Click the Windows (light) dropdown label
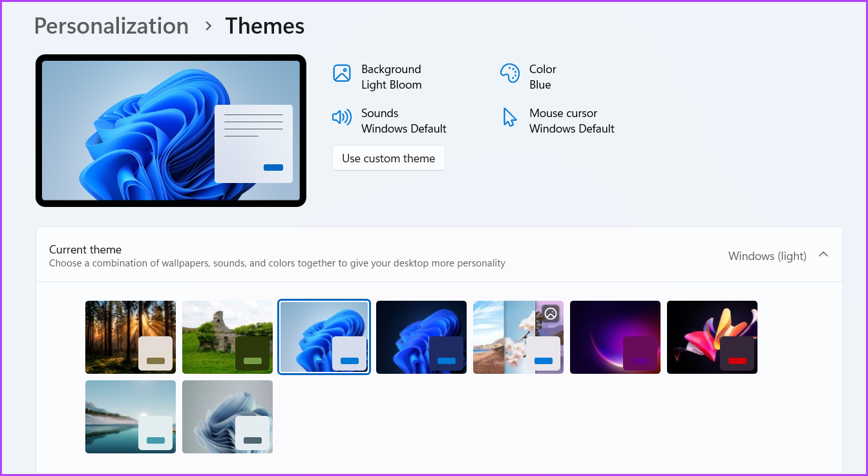 pos(767,256)
